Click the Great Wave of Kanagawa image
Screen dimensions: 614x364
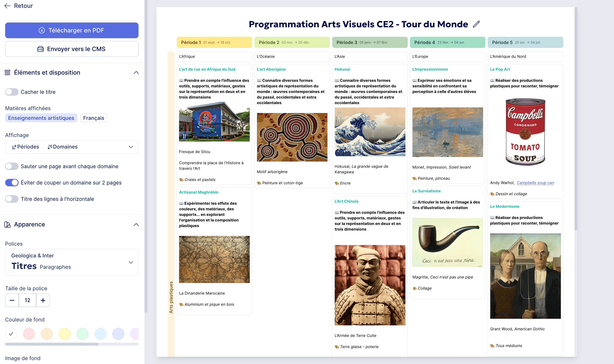coord(370,132)
